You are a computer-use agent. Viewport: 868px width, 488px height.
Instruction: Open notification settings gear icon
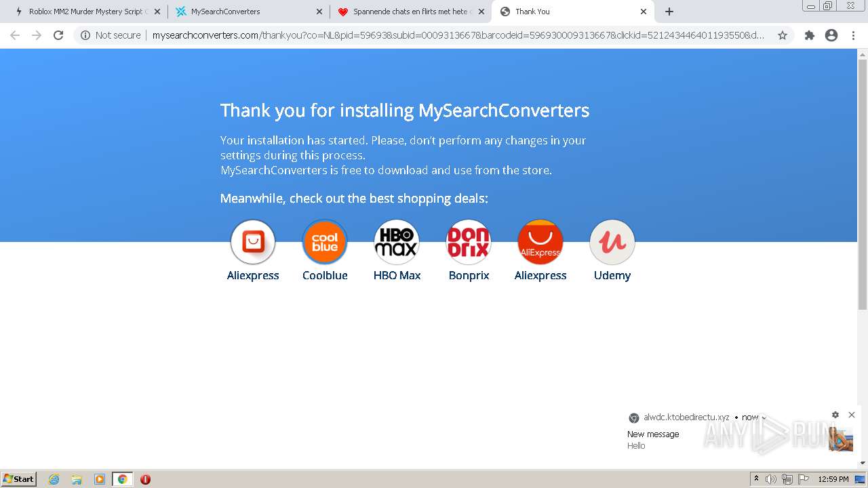point(835,415)
